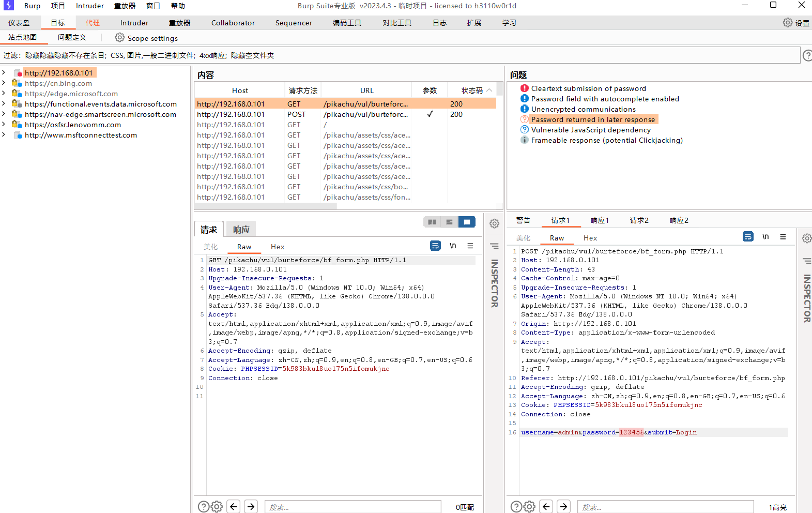Click the filter bar to edit filters
The height and width of the screenshot is (513, 812).
pyautogui.click(x=400, y=55)
